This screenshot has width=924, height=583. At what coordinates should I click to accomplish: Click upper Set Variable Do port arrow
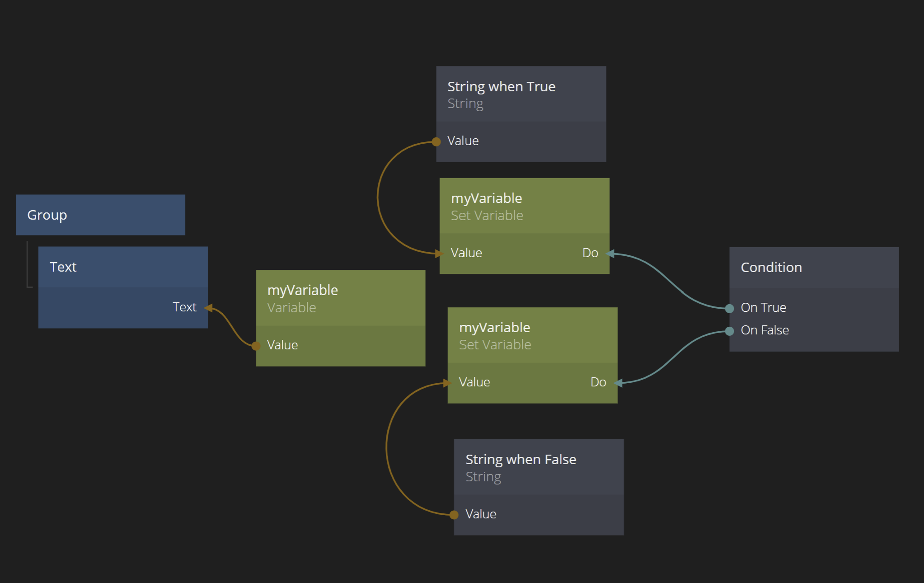(x=610, y=254)
